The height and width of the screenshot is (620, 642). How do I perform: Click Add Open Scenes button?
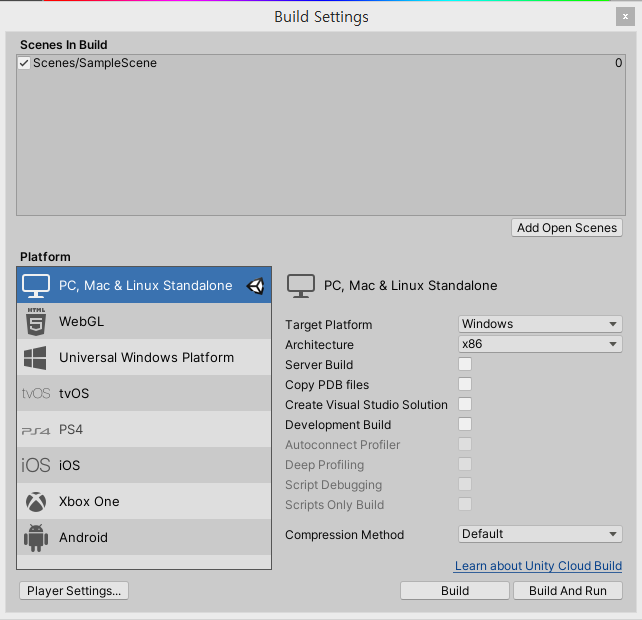pyautogui.click(x=567, y=228)
